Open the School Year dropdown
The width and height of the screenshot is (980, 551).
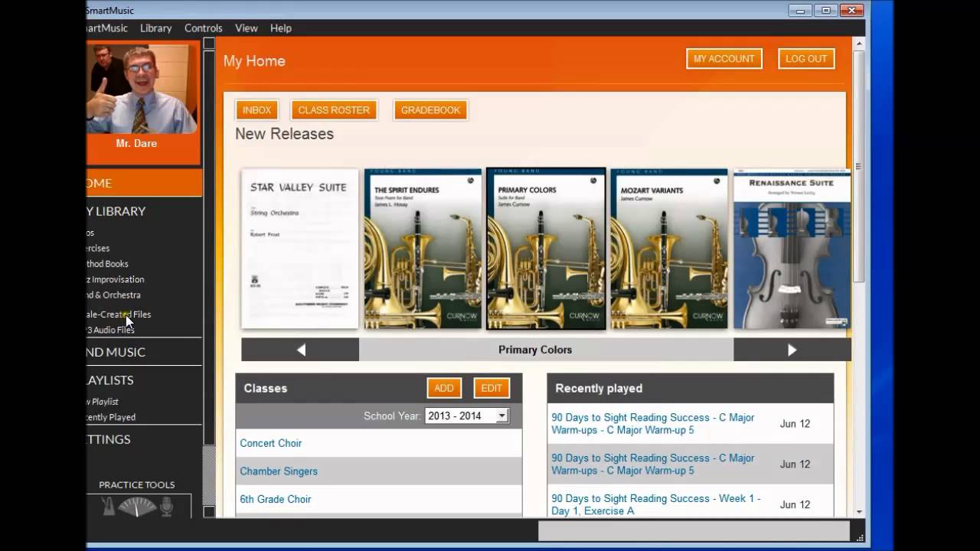click(x=467, y=416)
